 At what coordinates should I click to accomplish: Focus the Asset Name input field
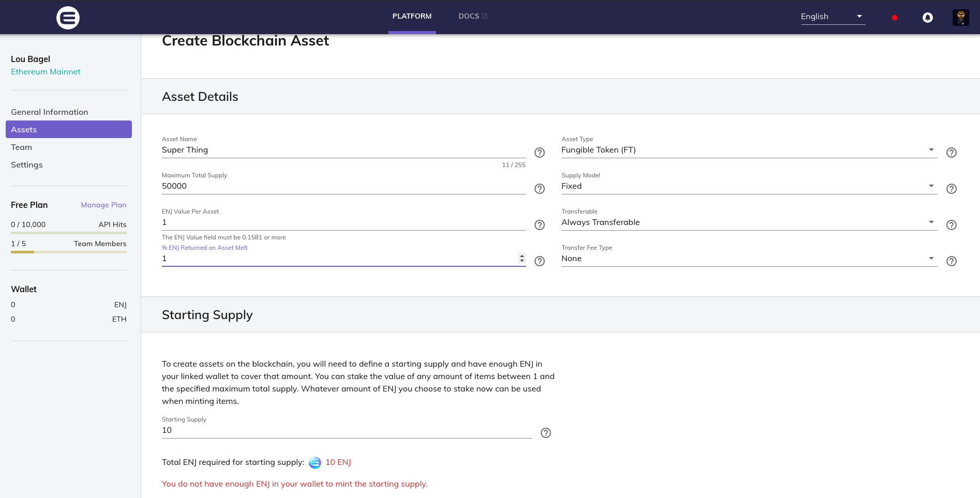(344, 150)
